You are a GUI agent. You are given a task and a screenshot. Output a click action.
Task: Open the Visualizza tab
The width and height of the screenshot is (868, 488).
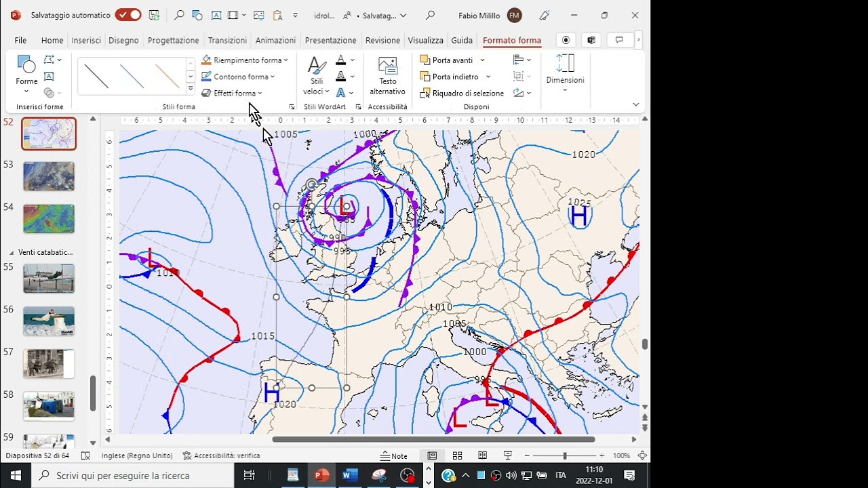(425, 40)
